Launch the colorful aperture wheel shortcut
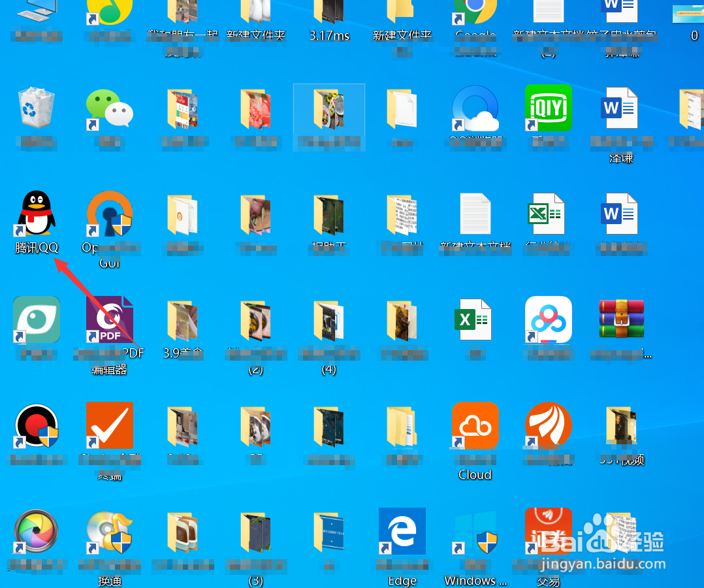The width and height of the screenshot is (704, 588). 37,531
